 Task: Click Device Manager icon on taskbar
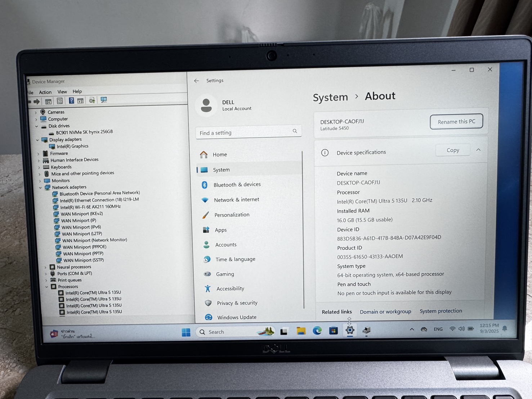[367, 330]
